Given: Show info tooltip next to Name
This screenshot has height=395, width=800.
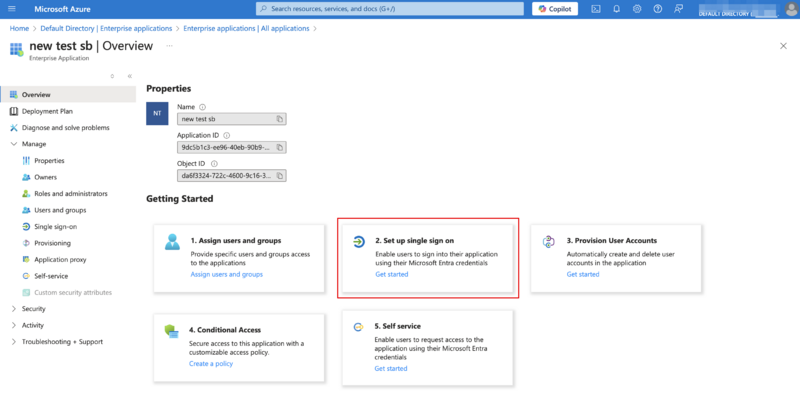Looking at the screenshot, I should pos(202,107).
